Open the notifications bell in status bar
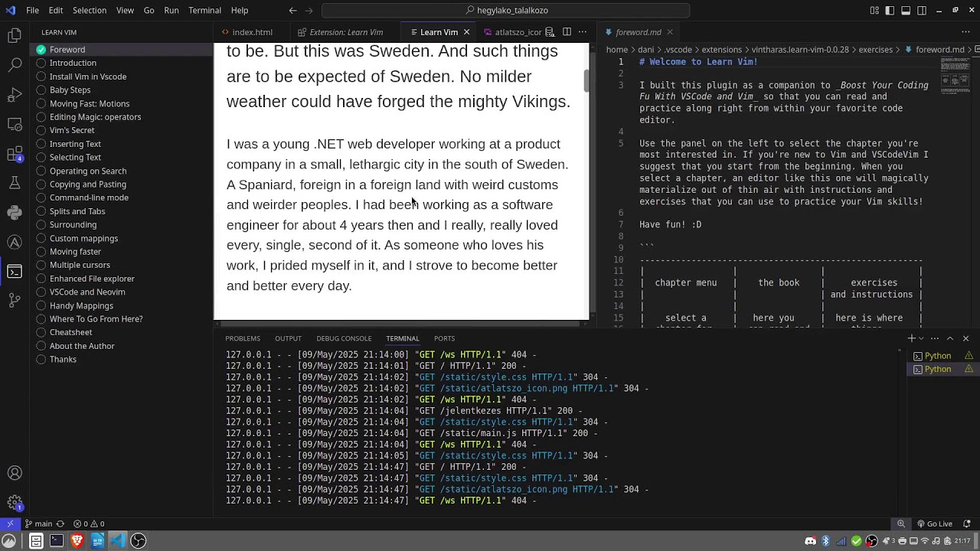Screen dimensions: 980x551 (x=967, y=524)
